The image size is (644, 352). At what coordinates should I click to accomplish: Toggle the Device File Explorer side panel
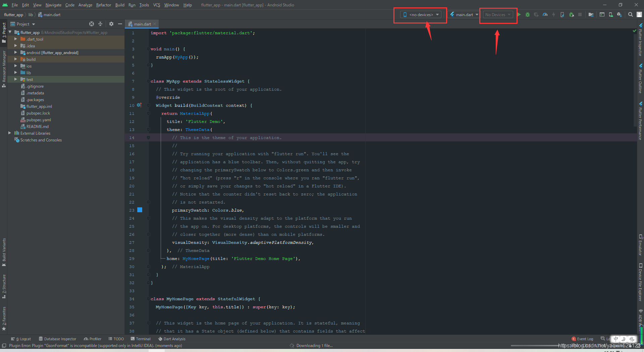[x=640, y=282]
